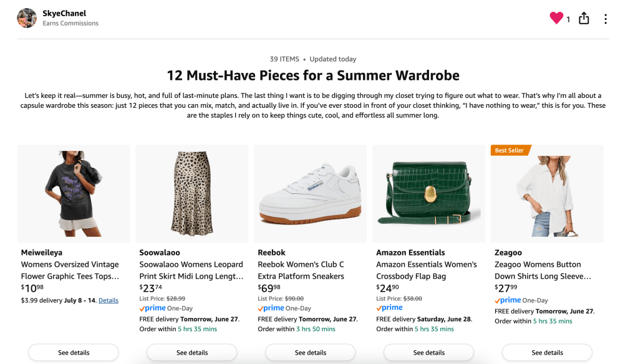Screen dimensions: 638x364
Task: Click See details under the graphic tee
Action: point(73,352)
